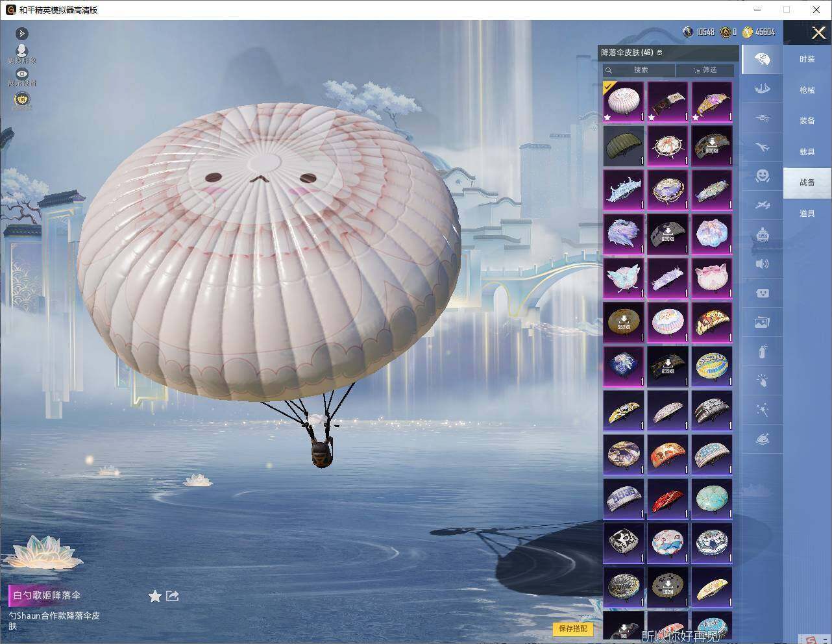Click the gold badge emblem icon
The image size is (832, 644).
point(22,99)
